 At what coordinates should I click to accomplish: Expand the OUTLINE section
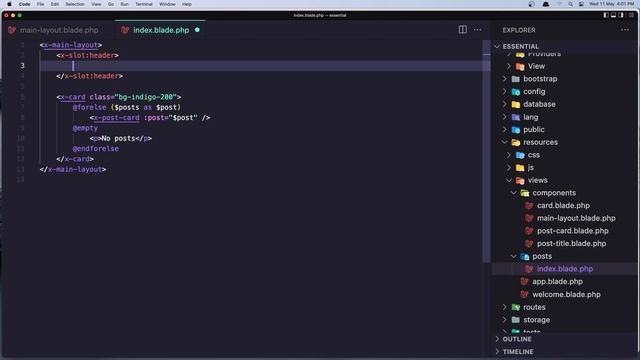pyautogui.click(x=497, y=339)
